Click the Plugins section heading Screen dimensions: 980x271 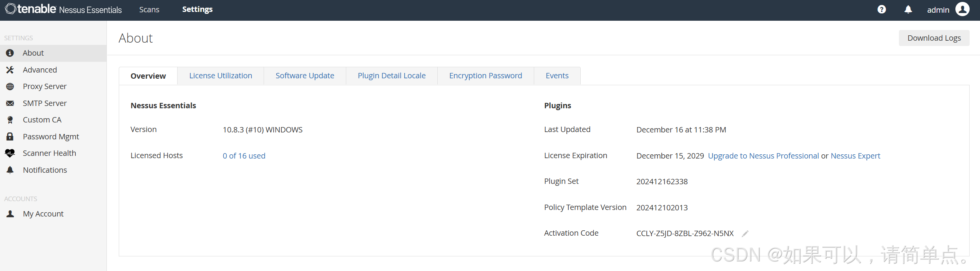558,106
